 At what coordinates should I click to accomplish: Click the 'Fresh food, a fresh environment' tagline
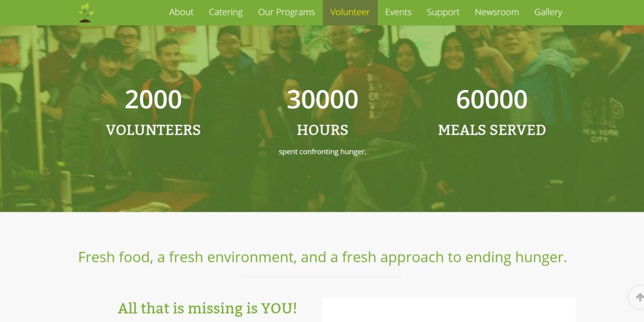[x=323, y=257]
